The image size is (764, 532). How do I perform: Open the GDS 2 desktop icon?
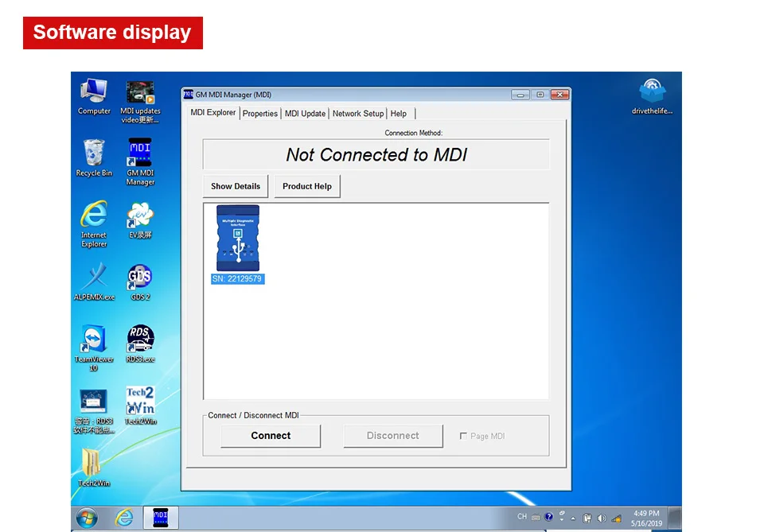click(140, 283)
